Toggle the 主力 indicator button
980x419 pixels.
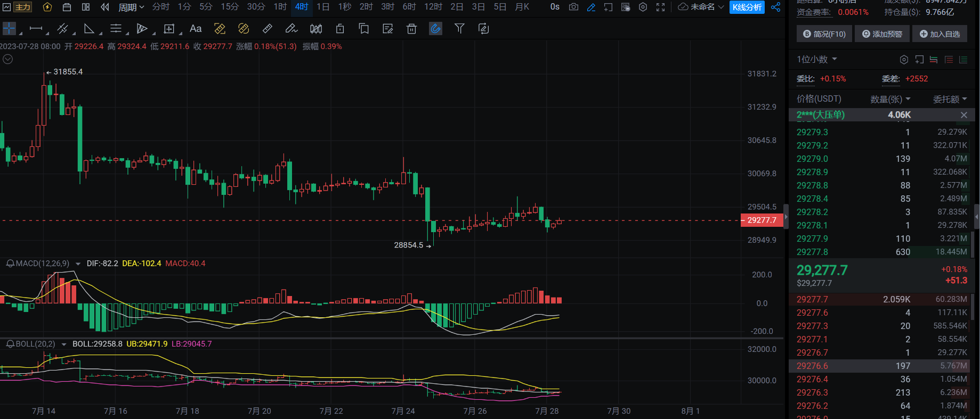[x=22, y=7]
